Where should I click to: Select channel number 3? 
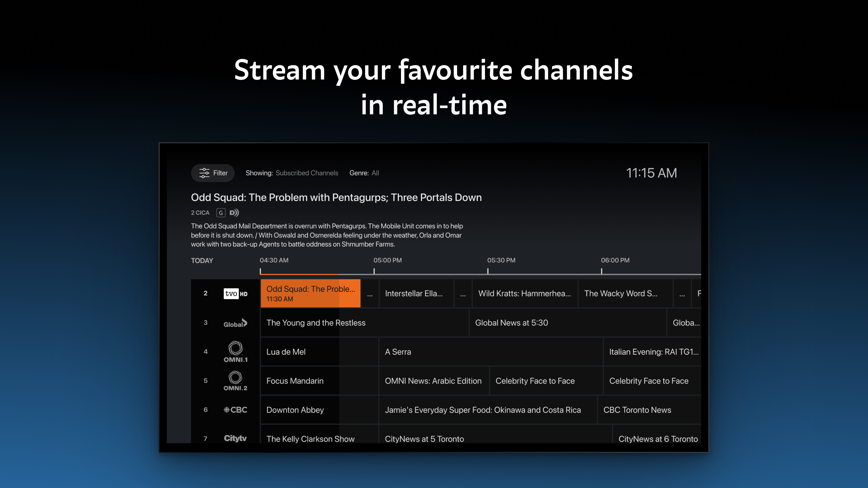pos(205,323)
